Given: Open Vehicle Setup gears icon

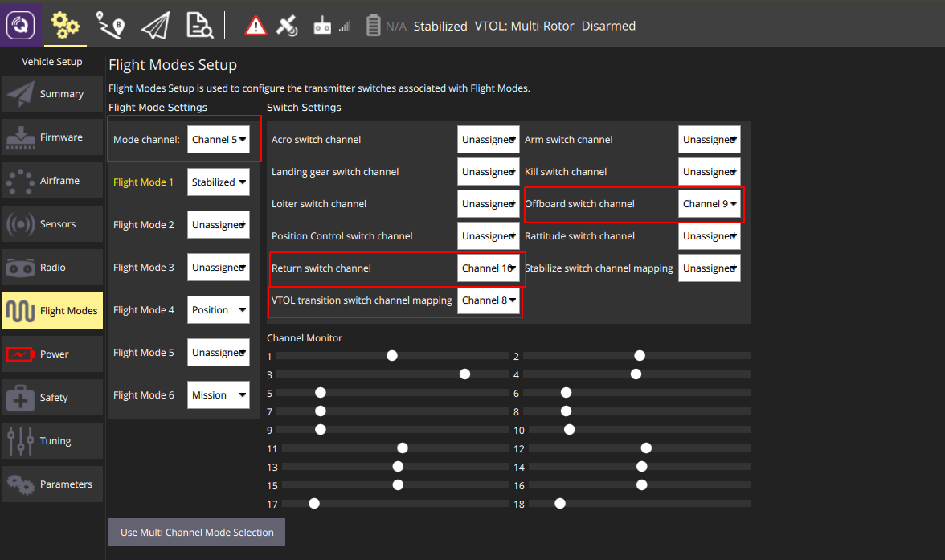Looking at the screenshot, I should (65, 26).
